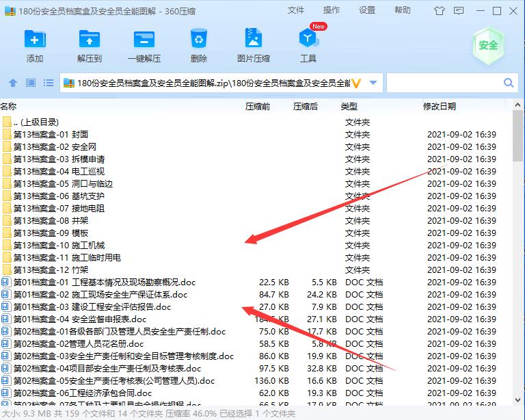Open the 操作 menu
The width and height of the screenshot is (525, 420).
click(331, 10)
